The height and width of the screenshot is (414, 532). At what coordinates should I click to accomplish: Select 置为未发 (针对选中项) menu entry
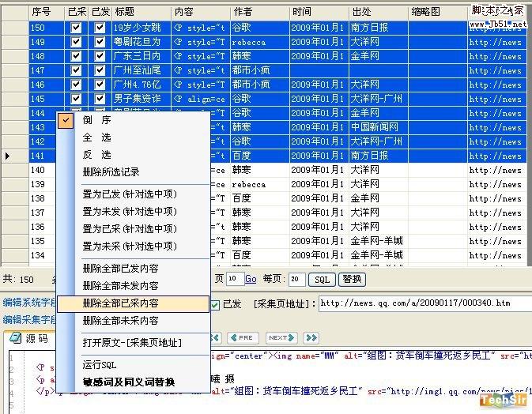coord(133,211)
